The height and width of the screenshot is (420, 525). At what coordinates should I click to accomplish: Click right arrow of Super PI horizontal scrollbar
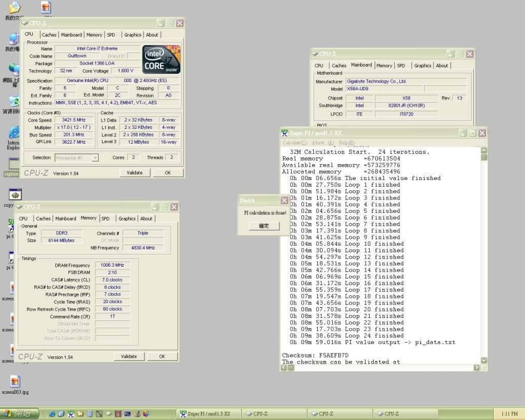point(477,367)
